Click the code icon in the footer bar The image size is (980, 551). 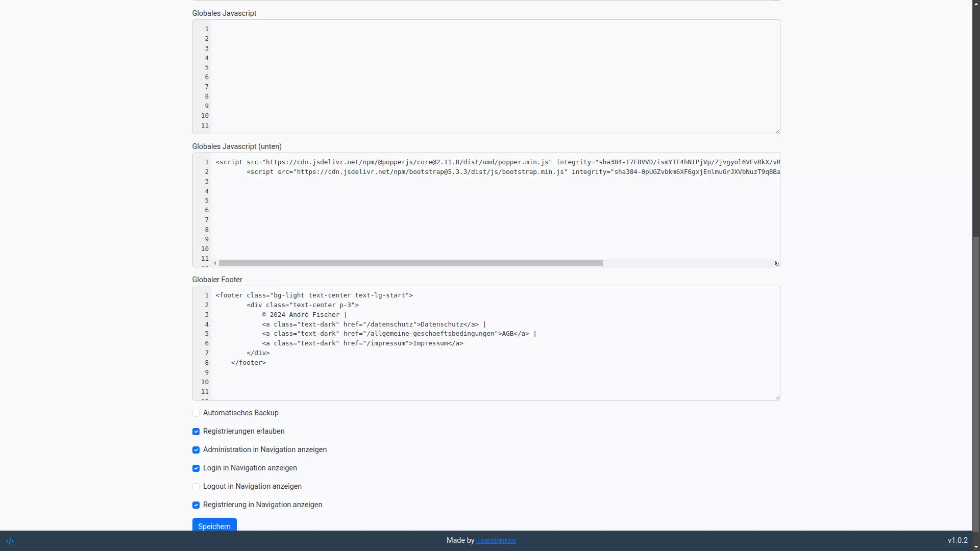point(10,541)
